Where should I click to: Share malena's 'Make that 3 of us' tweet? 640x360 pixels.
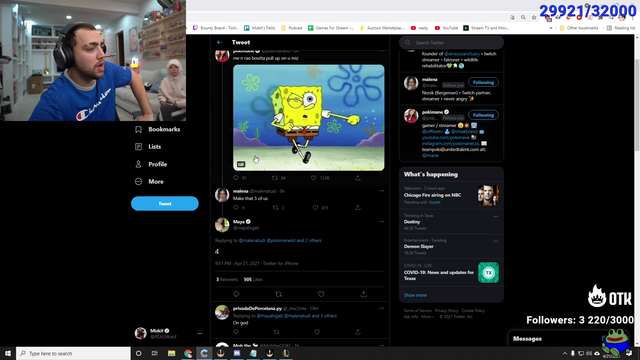tap(358, 208)
